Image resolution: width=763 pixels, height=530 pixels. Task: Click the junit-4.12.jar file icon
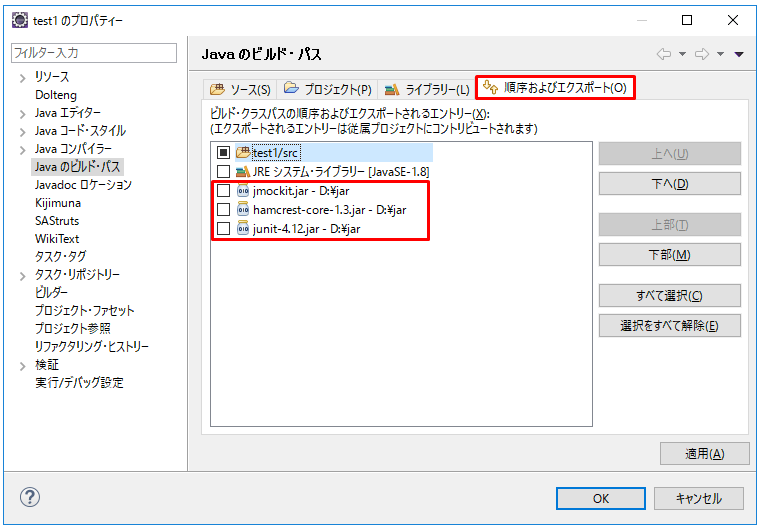[243, 229]
